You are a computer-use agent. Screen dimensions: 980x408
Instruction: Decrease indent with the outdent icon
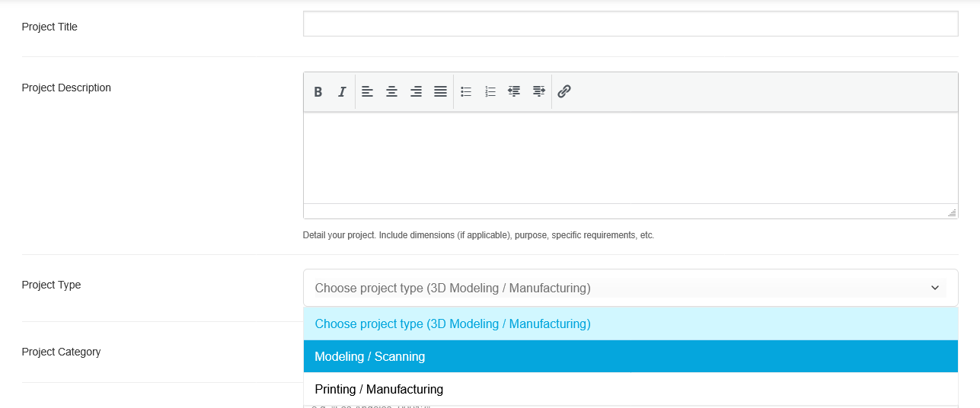point(514,91)
